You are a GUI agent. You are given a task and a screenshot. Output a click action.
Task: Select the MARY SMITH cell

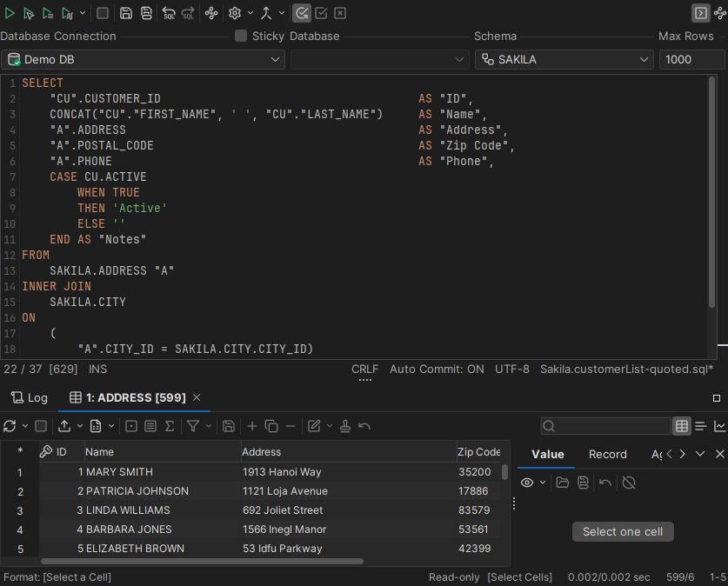tap(162, 472)
